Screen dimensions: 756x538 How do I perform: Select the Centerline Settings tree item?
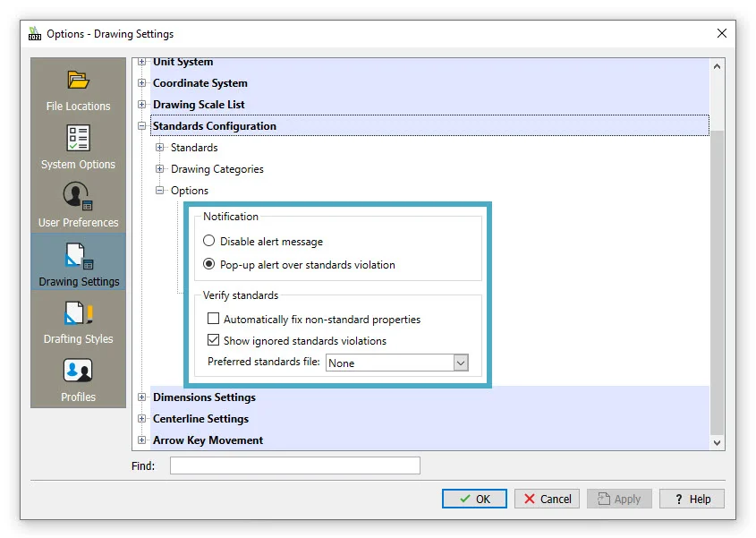pos(200,419)
